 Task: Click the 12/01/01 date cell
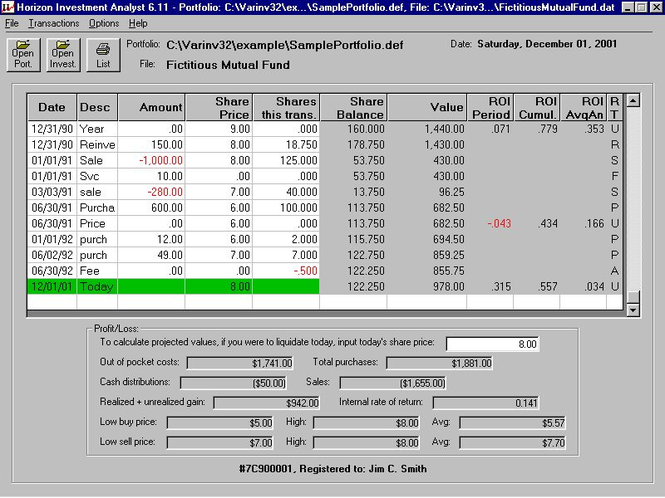pos(52,287)
